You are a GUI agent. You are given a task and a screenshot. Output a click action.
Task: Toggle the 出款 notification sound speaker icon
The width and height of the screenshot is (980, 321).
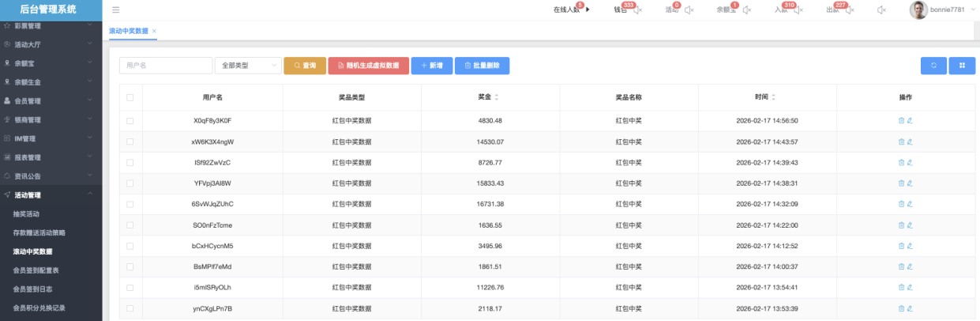coord(850,10)
